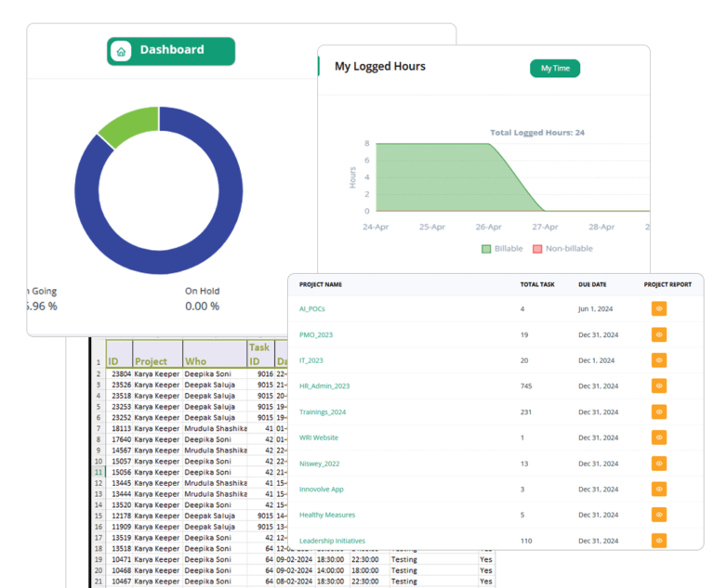
Task: Sort by the Total Task column header
Action: click(x=536, y=284)
